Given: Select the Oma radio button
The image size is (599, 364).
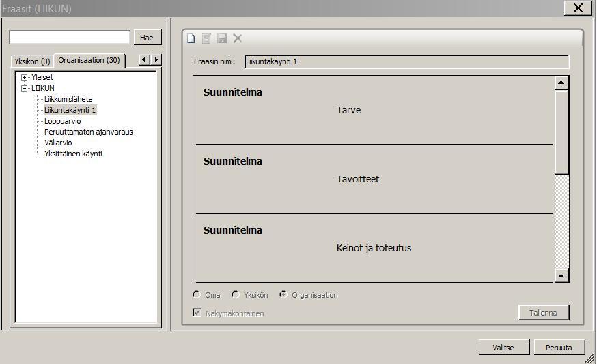Looking at the screenshot, I should (197, 294).
